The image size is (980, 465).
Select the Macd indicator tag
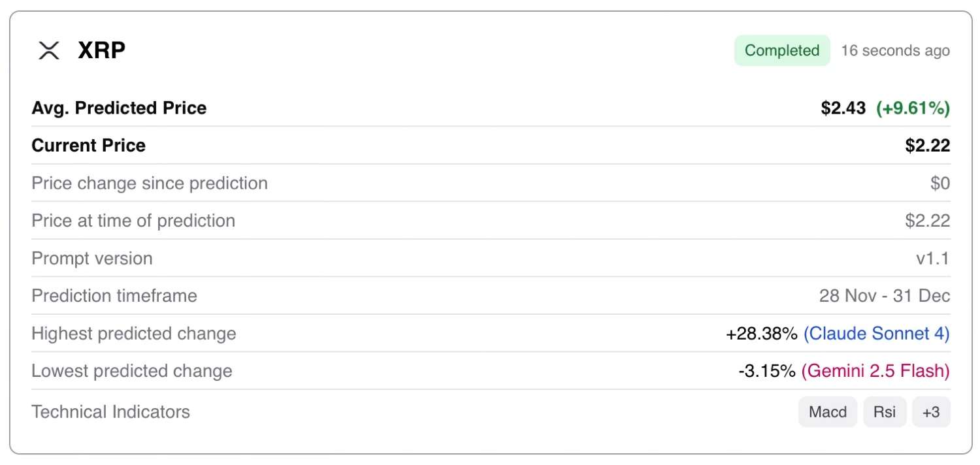[x=827, y=412]
